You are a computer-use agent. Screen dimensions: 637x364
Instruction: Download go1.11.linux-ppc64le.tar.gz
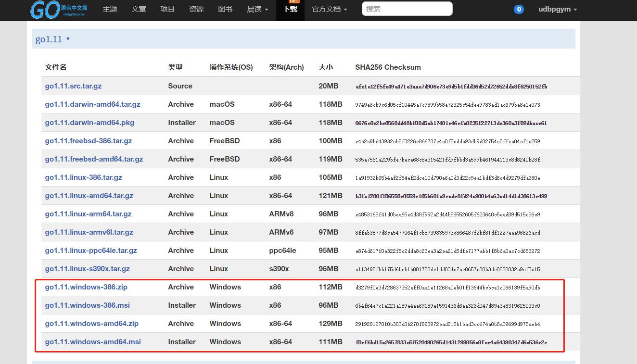click(x=91, y=251)
